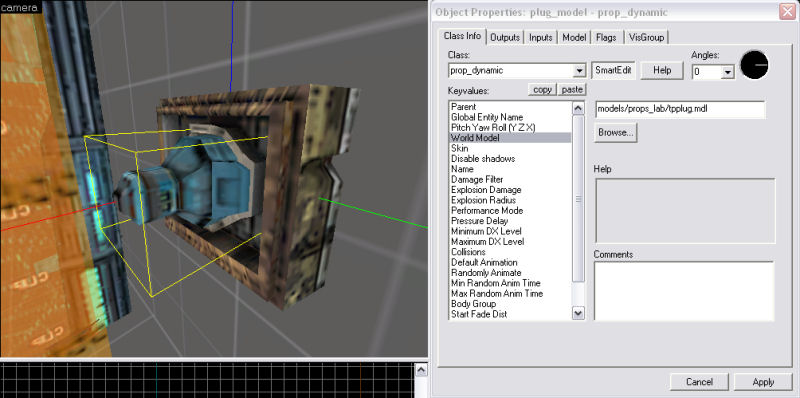Open the Class dropdown showing prop_dynamic
Viewport: 800px width, 398px height.
580,71
